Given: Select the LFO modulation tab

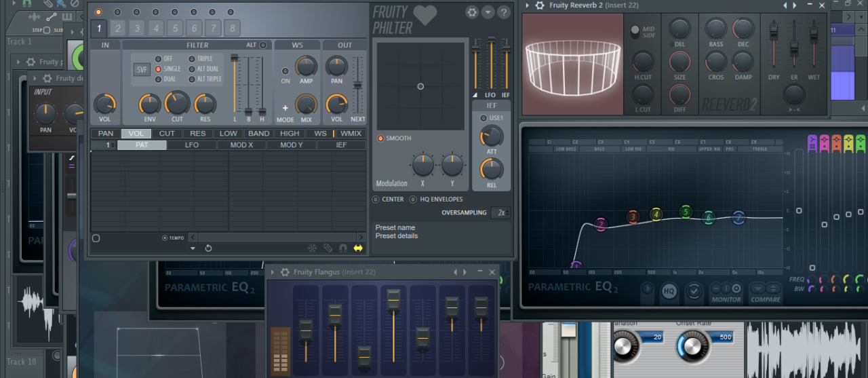Looking at the screenshot, I should 192,145.
